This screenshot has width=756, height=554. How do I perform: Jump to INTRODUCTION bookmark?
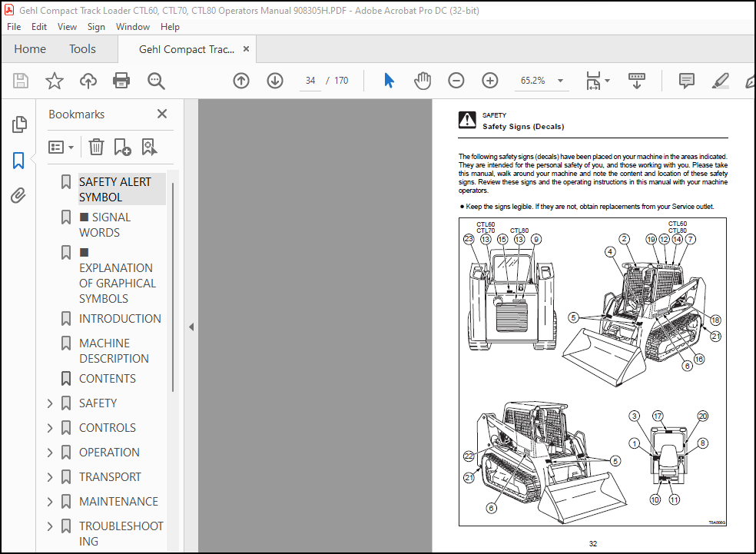(x=120, y=319)
